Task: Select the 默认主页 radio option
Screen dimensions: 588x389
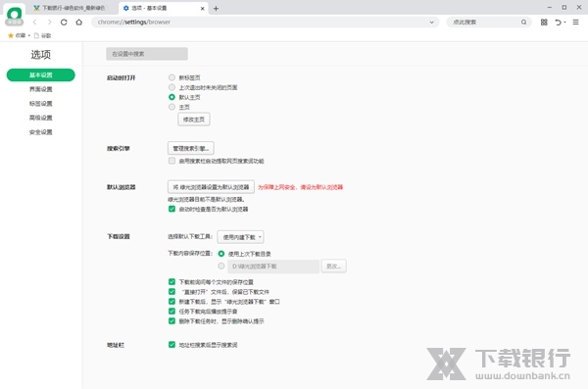Action: (x=171, y=97)
